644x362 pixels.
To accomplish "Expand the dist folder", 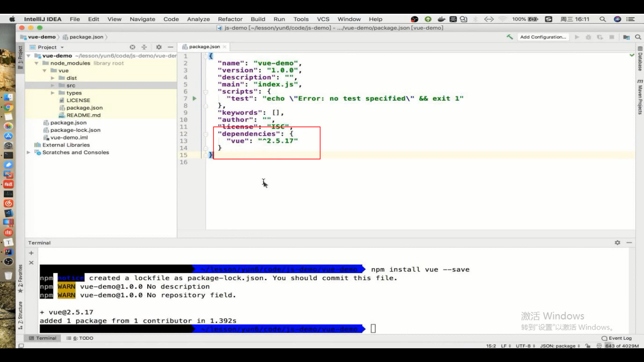I will coord(53,78).
